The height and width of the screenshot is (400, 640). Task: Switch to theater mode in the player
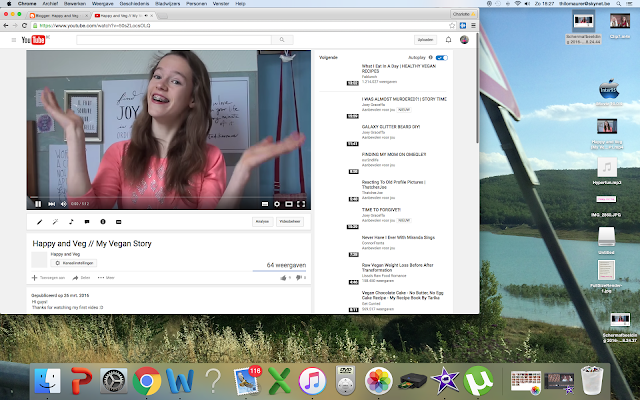[x=289, y=204]
